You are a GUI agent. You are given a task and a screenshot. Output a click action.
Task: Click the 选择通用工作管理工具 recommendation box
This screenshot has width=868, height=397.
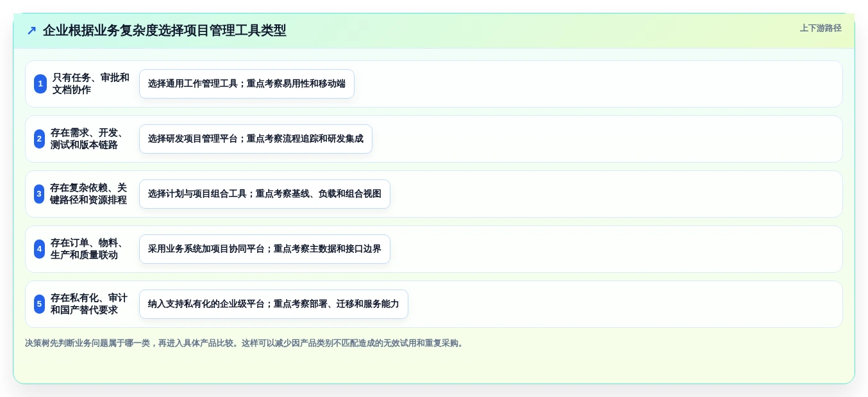(247, 84)
